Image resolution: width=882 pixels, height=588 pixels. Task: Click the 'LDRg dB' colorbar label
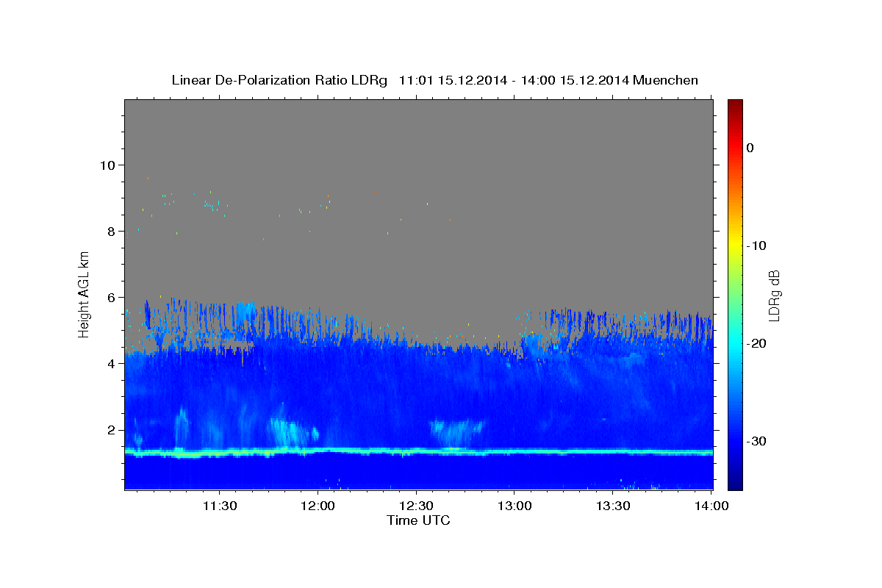coord(774,295)
